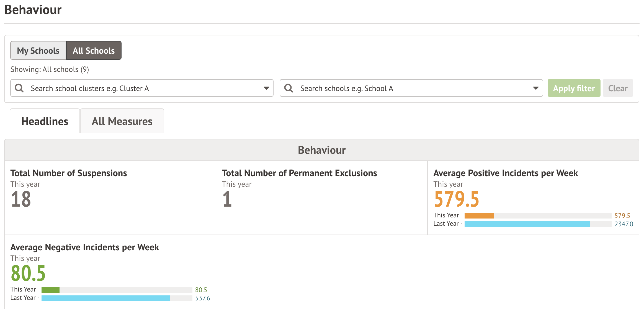Click the orange This Year positive incidents bar

[x=479, y=216]
